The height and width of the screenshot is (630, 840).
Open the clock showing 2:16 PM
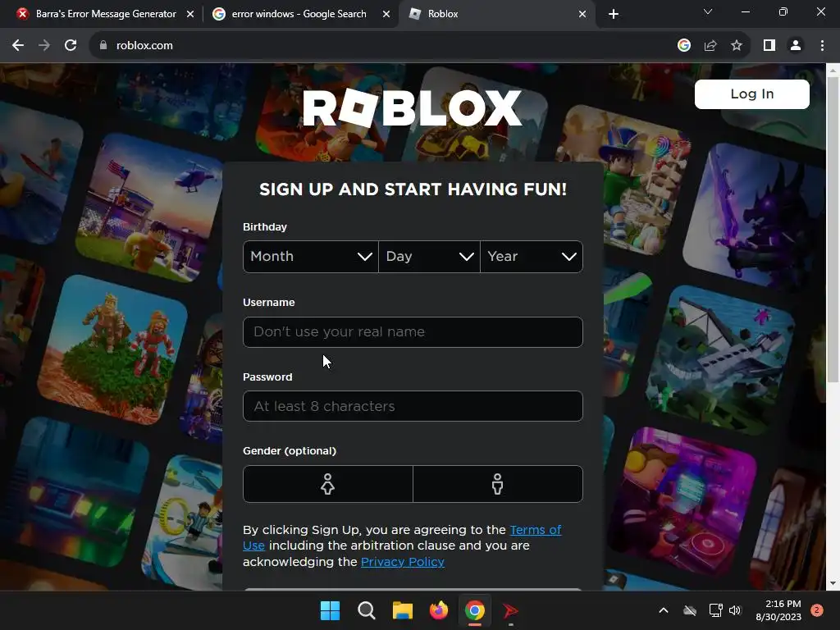778,610
